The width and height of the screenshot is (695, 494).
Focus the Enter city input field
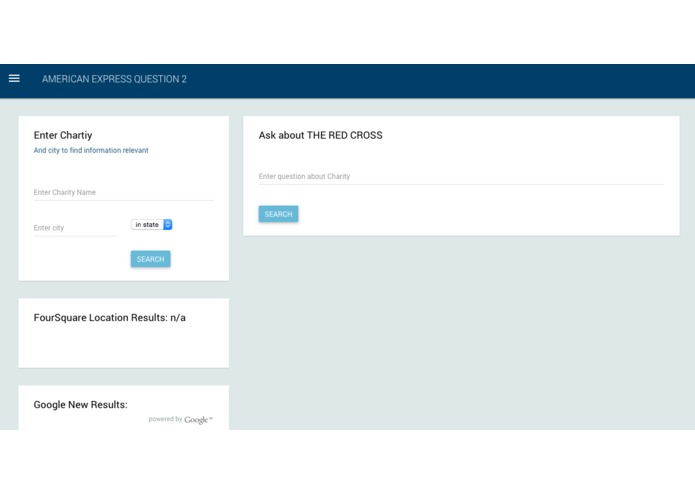[x=75, y=228]
